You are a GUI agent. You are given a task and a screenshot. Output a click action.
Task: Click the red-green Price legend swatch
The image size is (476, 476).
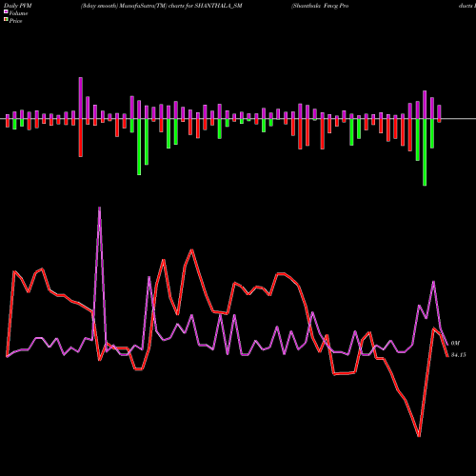(6, 20)
